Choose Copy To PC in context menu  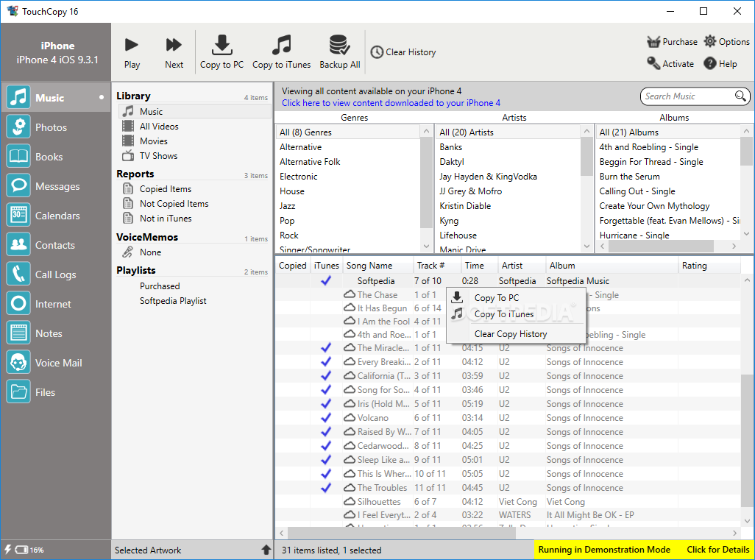(515, 297)
